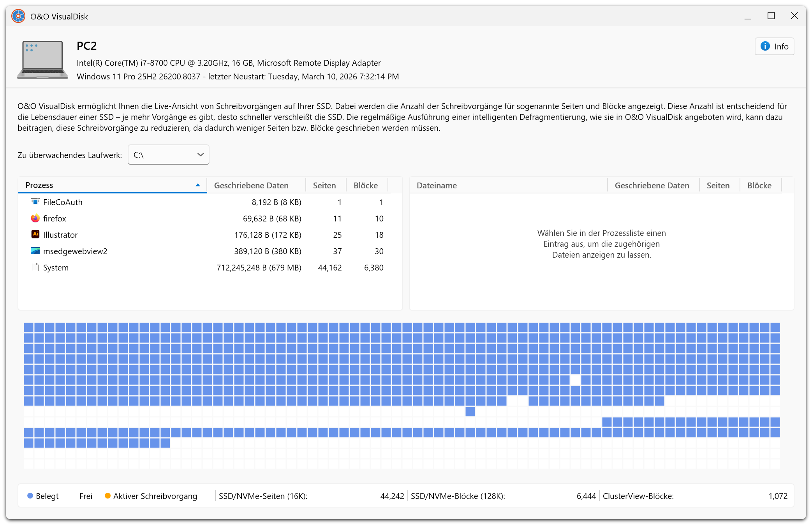Click the System process file icon
This screenshot has height=525, width=812.
coord(35,267)
